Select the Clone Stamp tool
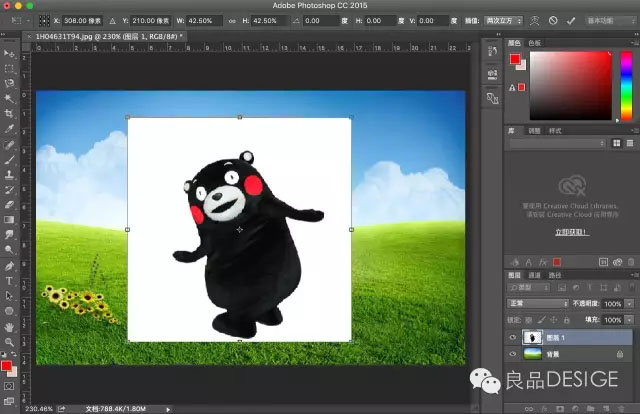The width and height of the screenshot is (640, 414). click(x=9, y=175)
